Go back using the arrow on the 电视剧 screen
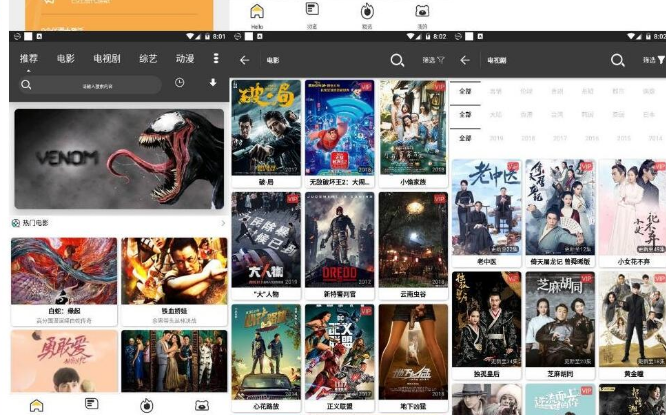The image size is (666, 415). coord(465,60)
